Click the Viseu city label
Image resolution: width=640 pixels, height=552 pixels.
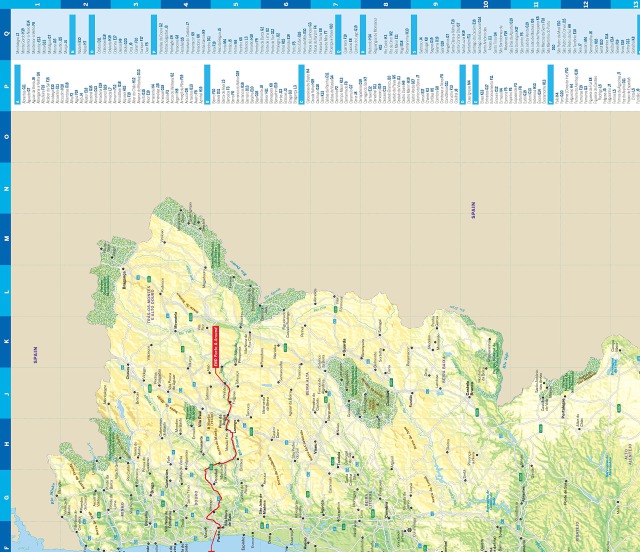point(315,447)
